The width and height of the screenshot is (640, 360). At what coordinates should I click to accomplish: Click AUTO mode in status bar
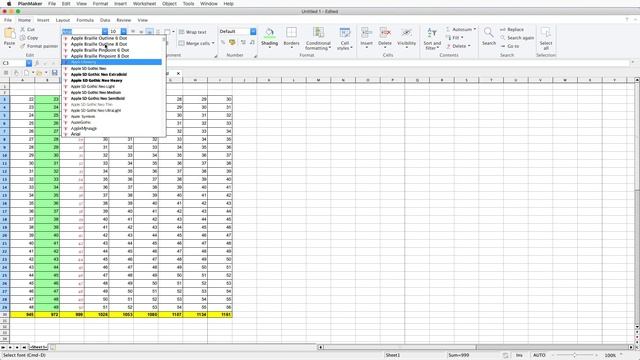(x=539, y=356)
